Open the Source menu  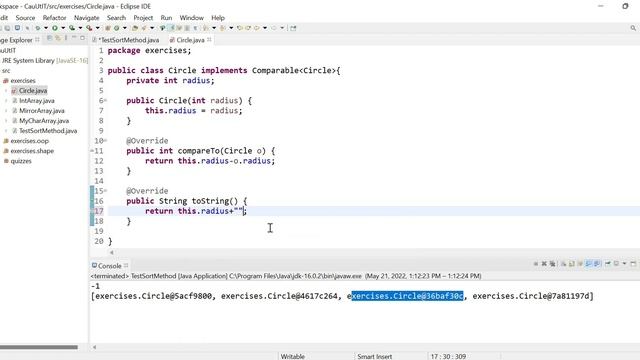(x=25, y=18)
